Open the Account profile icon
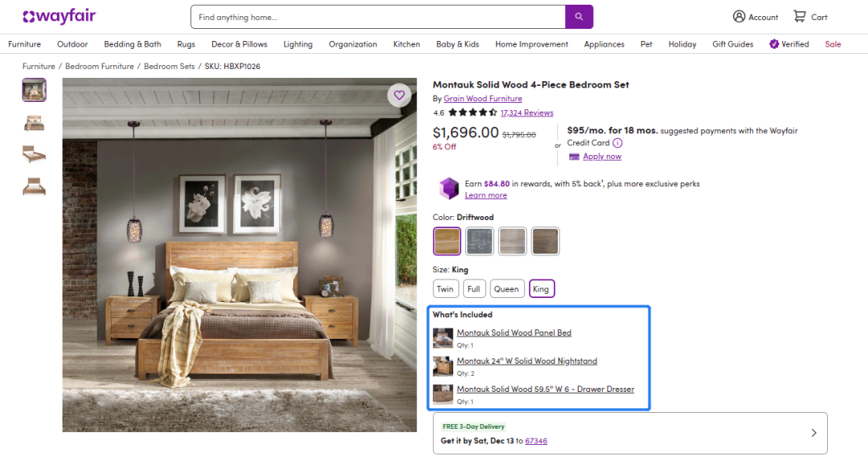The height and width of the screenshot is (461, 868). point(739,17)
